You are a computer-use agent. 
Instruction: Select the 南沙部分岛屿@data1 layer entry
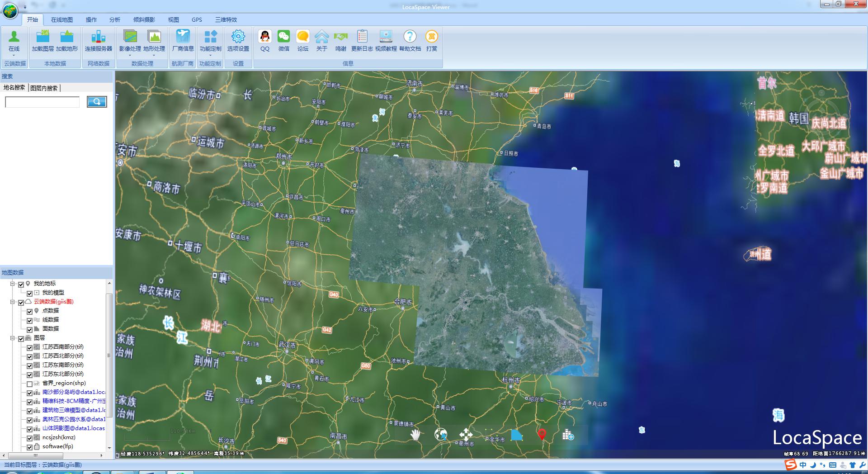[x=74, y=392]
